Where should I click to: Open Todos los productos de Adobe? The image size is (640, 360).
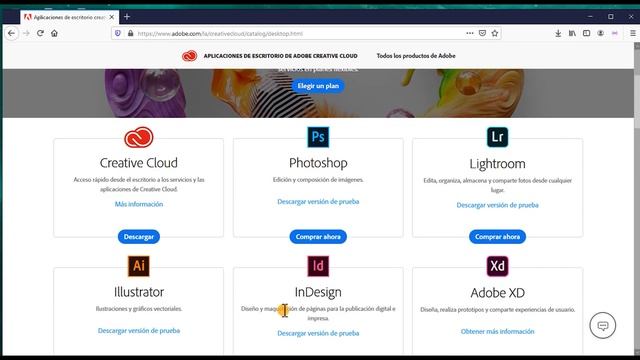416,56
